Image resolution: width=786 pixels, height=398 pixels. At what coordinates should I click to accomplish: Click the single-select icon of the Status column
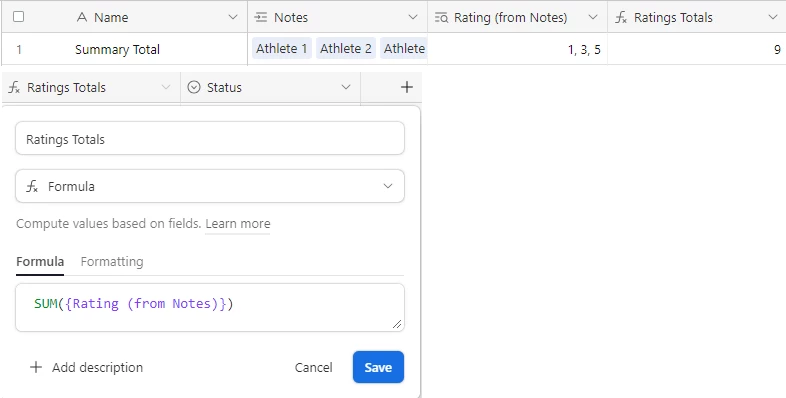(x=193, y=87)
